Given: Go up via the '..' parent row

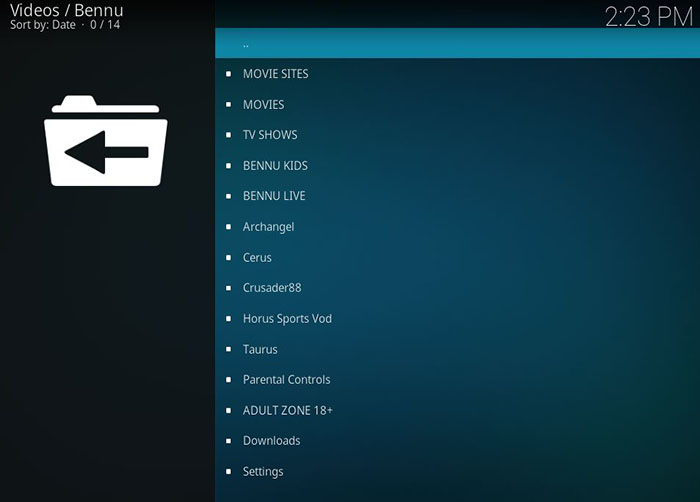Looking at the screenshot, I should click(457, 43).
